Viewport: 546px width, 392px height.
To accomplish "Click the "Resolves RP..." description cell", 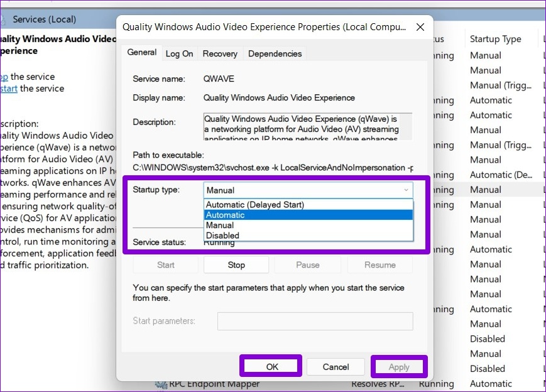I will click(378, 384).
